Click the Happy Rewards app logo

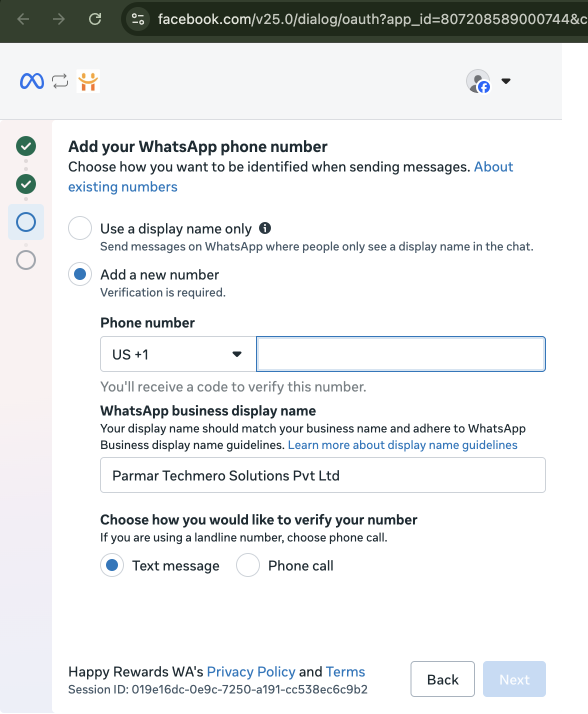(88, 81)
